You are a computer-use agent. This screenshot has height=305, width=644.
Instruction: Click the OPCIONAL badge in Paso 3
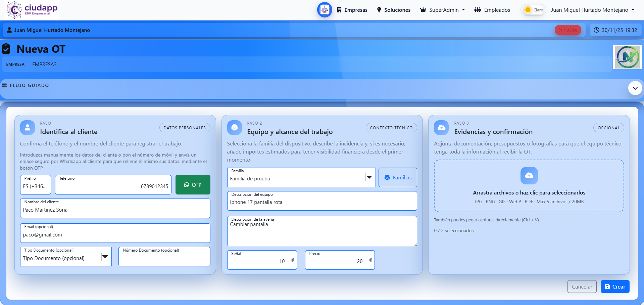(x=608, y=128)
